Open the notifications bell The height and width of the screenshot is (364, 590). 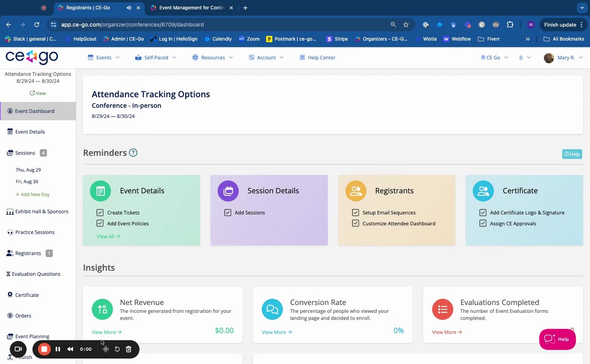[x=521, y=58]
